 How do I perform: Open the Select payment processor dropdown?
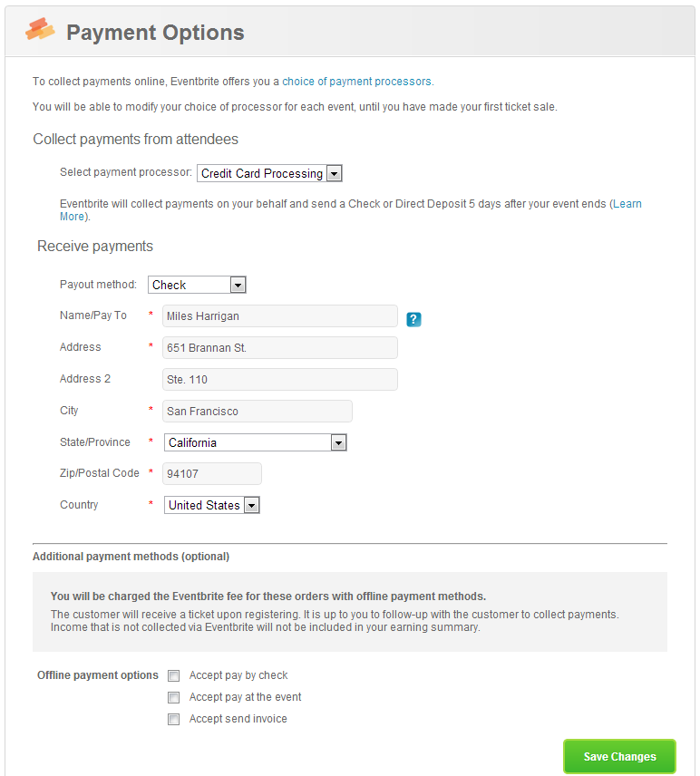269,173
